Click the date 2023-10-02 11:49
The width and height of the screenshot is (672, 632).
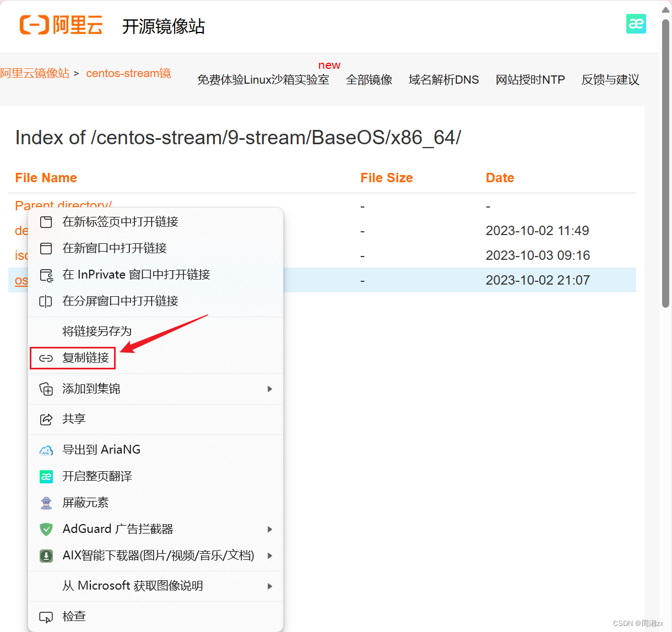coord(538,231)
